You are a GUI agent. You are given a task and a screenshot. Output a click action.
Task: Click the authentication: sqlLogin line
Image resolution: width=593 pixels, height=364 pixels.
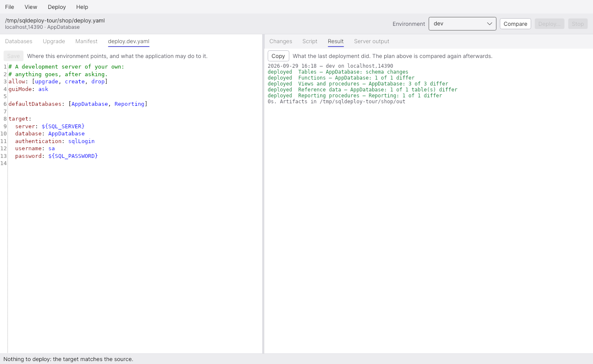pos(55,141)
